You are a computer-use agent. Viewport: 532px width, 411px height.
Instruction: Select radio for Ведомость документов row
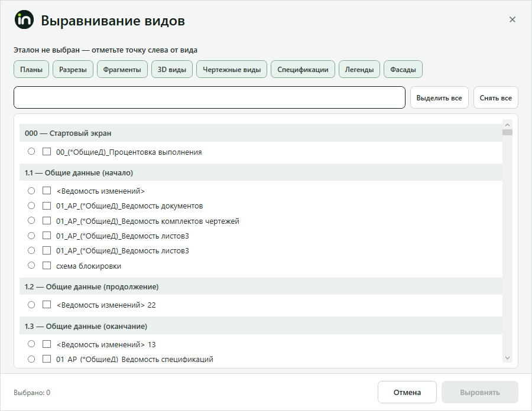pos(31,206)
